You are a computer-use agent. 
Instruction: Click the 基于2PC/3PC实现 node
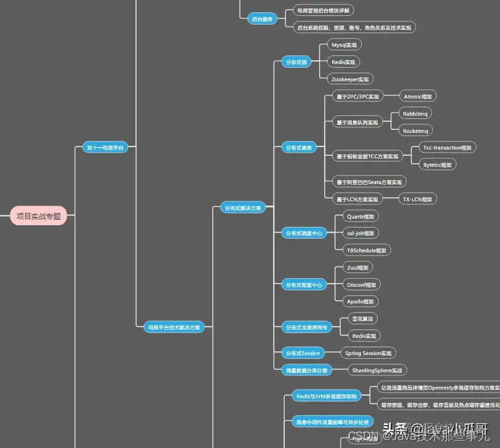coord(358,97)
